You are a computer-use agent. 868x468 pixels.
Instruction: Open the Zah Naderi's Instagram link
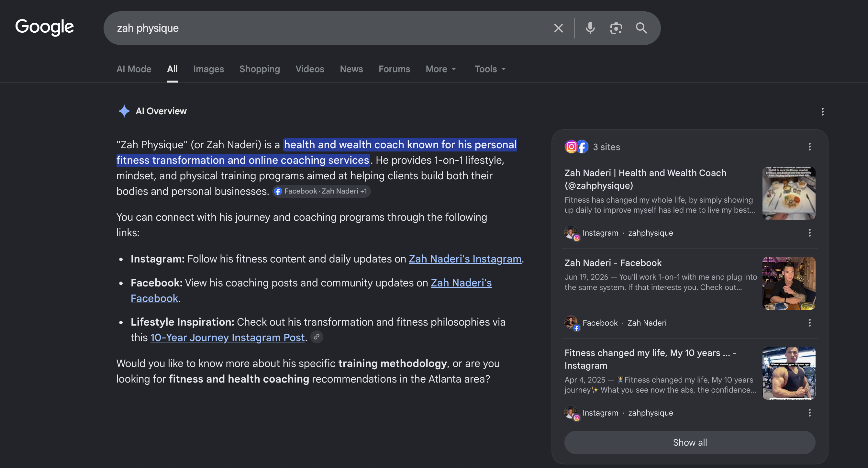pos(465,259)
